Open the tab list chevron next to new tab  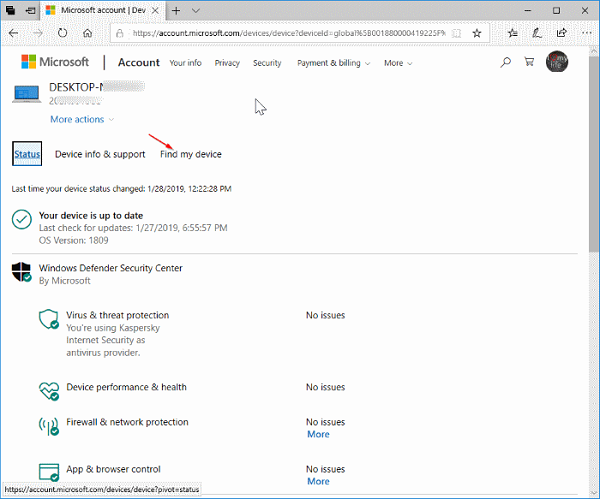[x=196, y=10]
